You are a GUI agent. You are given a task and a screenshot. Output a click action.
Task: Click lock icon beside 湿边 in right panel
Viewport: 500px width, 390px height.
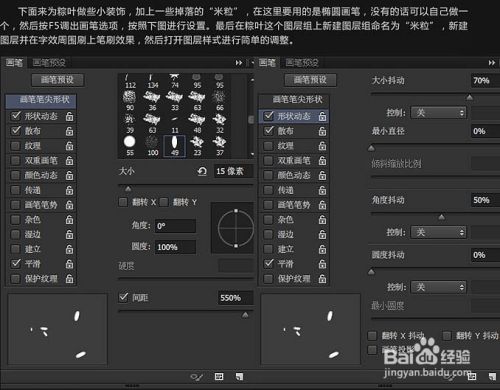(322, 234)
